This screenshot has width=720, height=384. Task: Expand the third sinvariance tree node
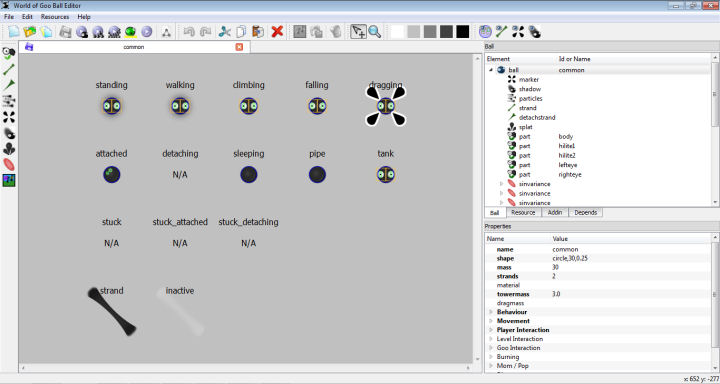tap(501, 203)
